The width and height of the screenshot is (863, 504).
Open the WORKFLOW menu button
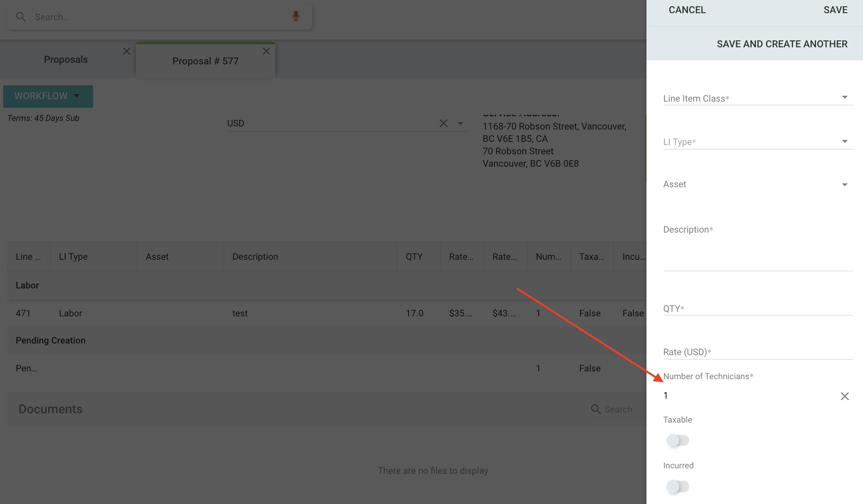[x=48, y=96]
